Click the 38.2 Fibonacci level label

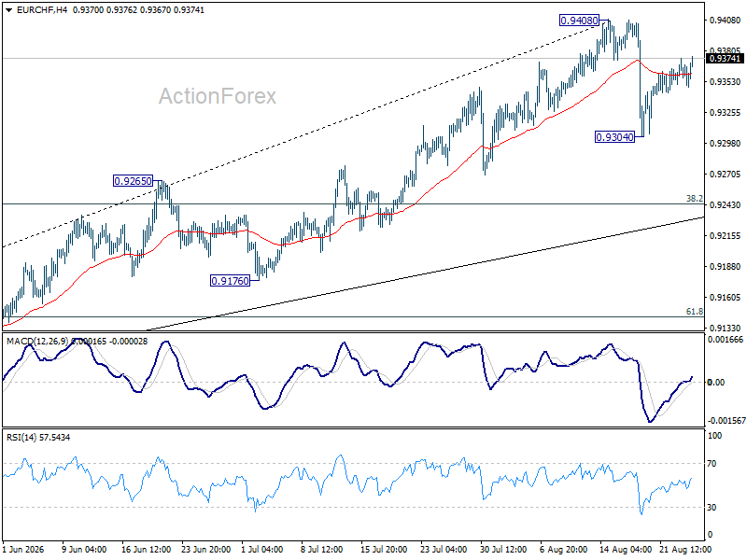(694, 199)
